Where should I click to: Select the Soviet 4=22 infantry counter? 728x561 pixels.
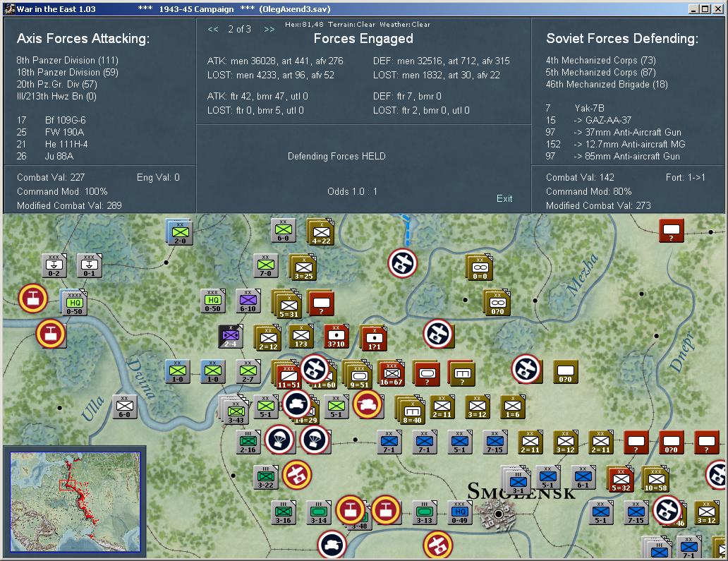(321, 232)
